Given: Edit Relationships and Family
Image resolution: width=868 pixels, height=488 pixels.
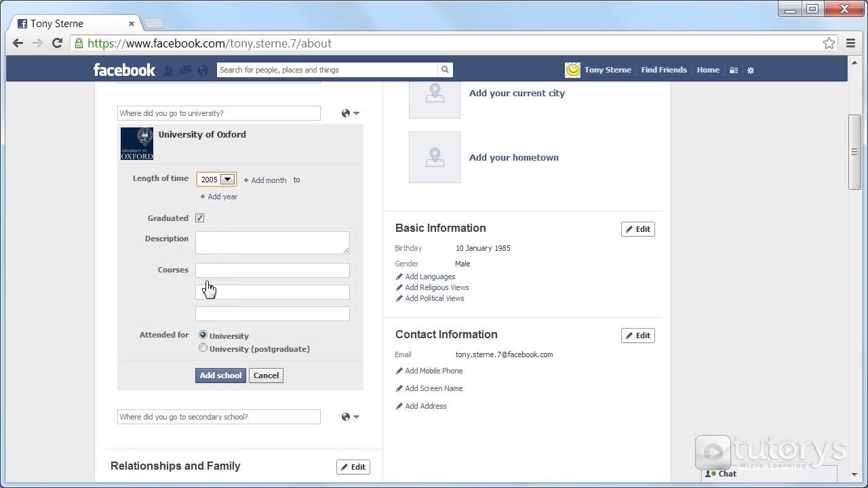Looking at the screenshot, I should click(353, 467).
